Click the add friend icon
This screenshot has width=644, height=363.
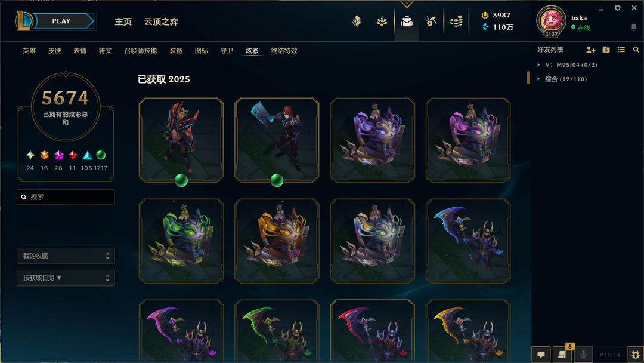(x=590, y=50)
